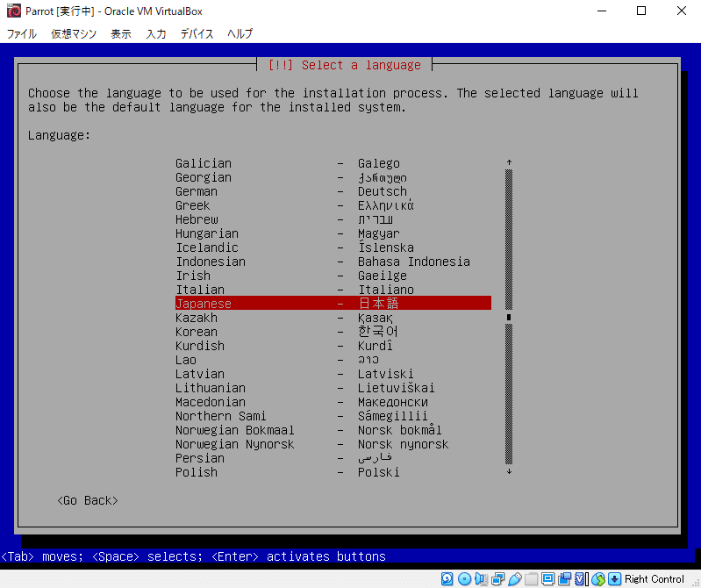701x588 pixels.
Task: Open the デバイス menu
Action: (197, 33)
